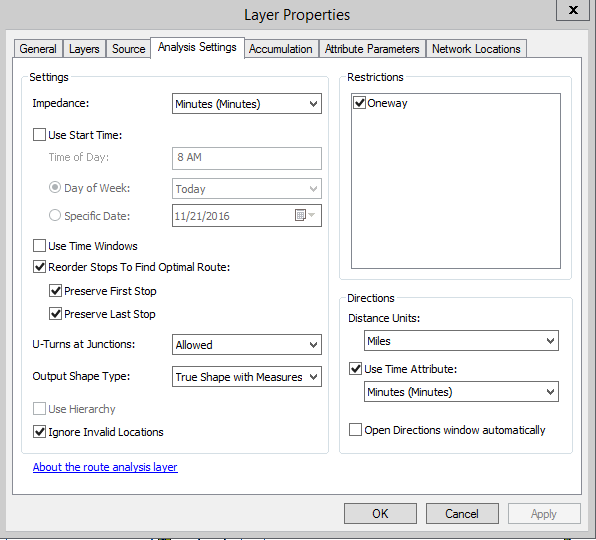This screenshot has height=540, width=596.
Task: Enable the Use Start Time checkbox
Action: click(40, 135)
